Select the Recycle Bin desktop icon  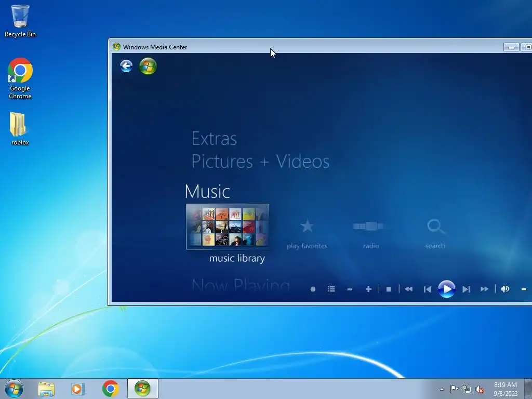click(x=20, y=21)
